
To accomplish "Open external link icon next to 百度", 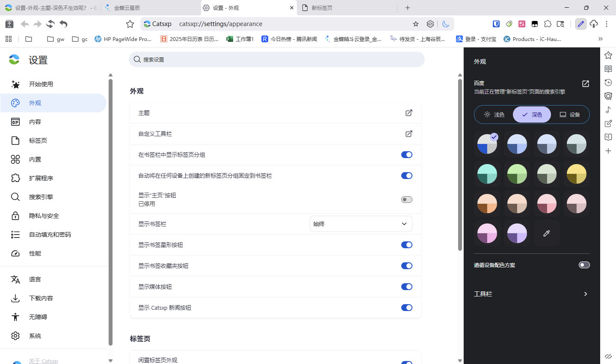I will pyautogui.click(x=586, y=84).
